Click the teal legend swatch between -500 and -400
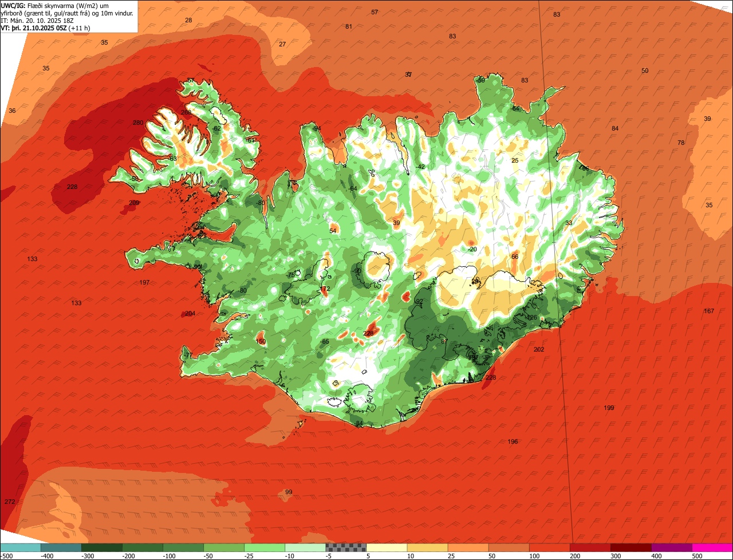The width and height of the screenshot is (733, 560). pyautogui.click(x=21, y=547)
